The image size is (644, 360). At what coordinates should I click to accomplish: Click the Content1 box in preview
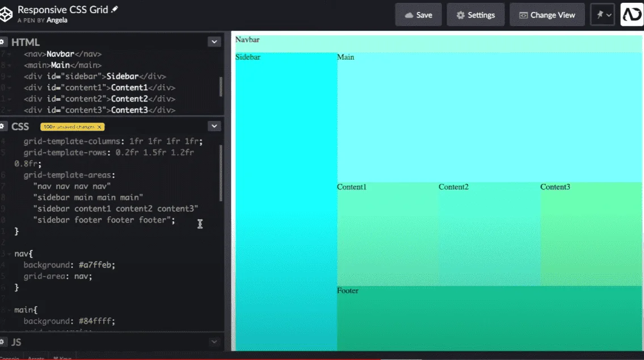388,234
